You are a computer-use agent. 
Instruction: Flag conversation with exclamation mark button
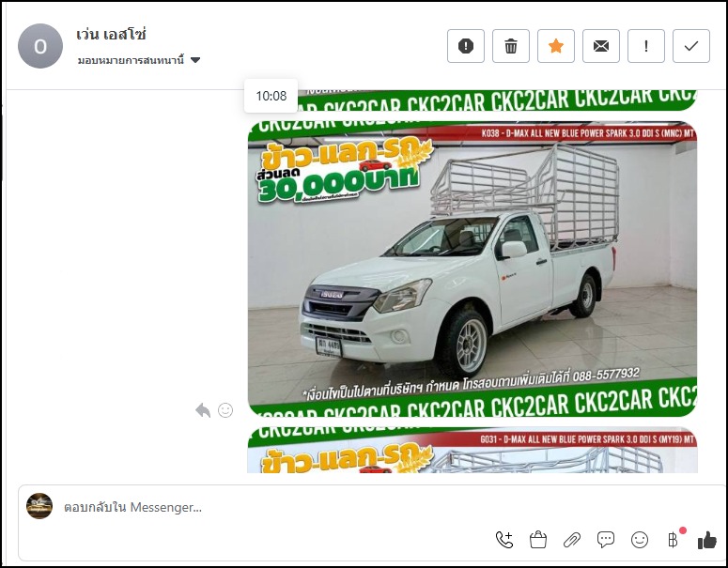pos(646,46)
